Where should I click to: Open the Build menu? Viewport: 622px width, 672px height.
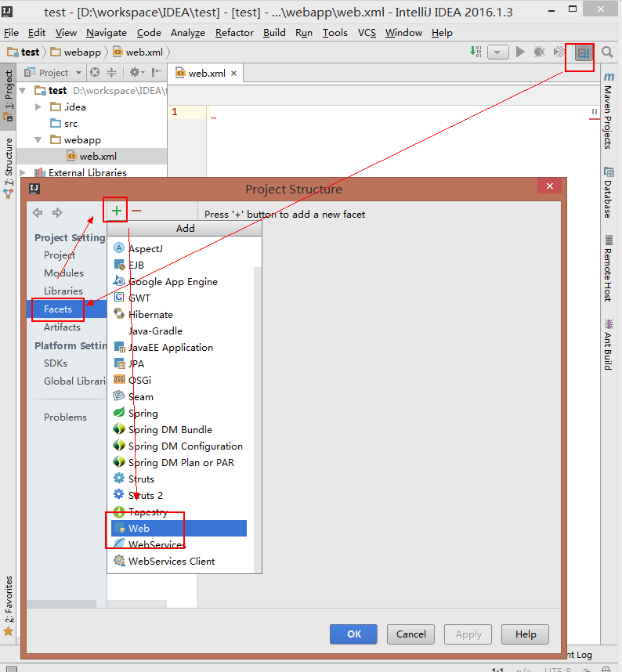click(274, 33)
